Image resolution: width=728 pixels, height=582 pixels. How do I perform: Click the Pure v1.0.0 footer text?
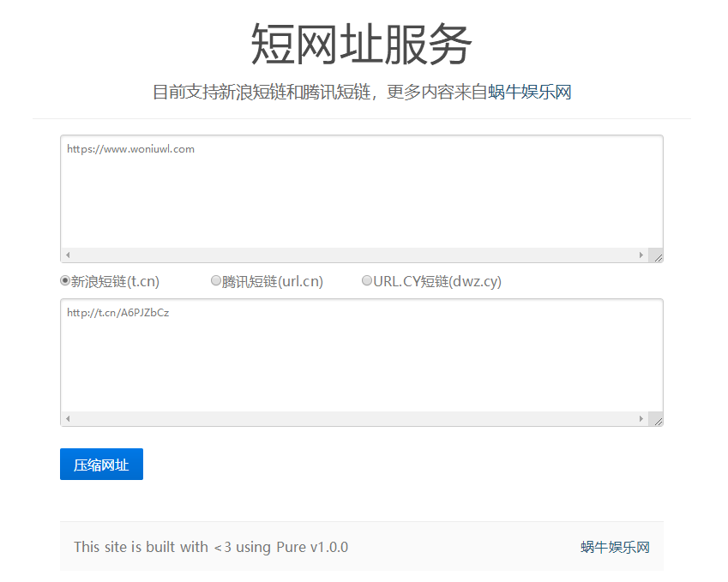coord(317,546)
